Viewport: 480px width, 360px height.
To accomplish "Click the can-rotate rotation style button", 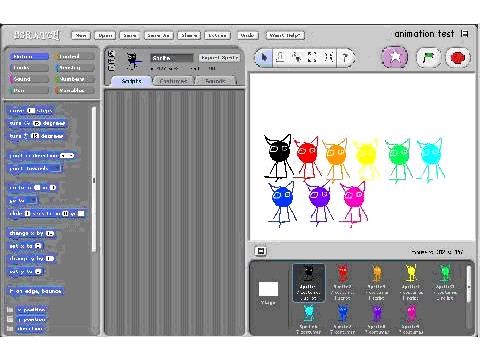I will tap(111, 53).
